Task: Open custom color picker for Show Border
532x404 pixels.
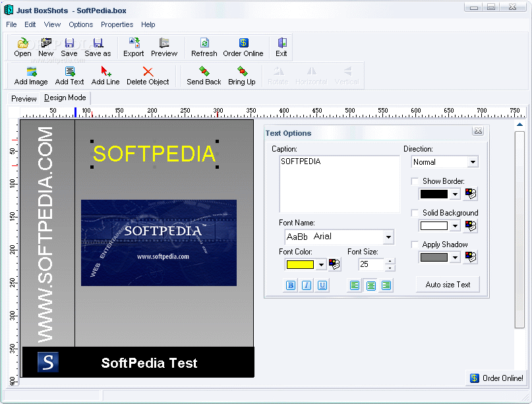Action: coord(471,194)
